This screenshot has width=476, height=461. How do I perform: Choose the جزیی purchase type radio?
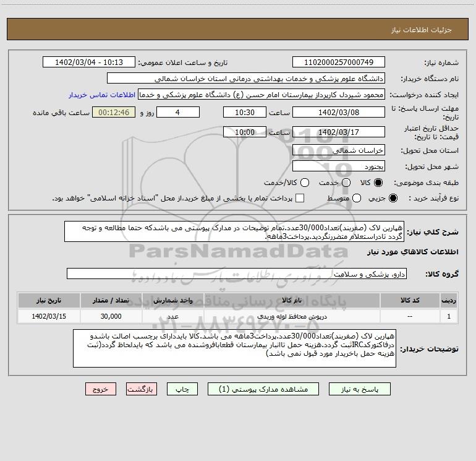(x=393, y=198)
